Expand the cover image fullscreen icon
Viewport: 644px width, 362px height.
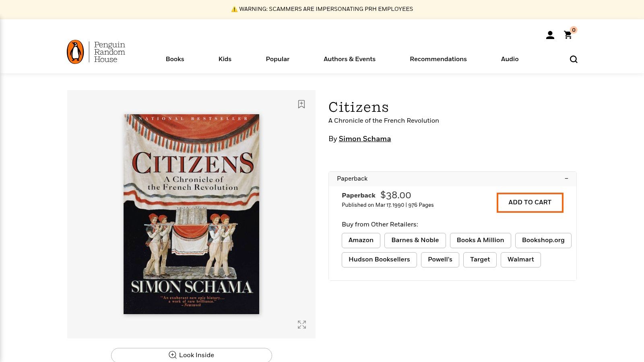click(302, 325)
